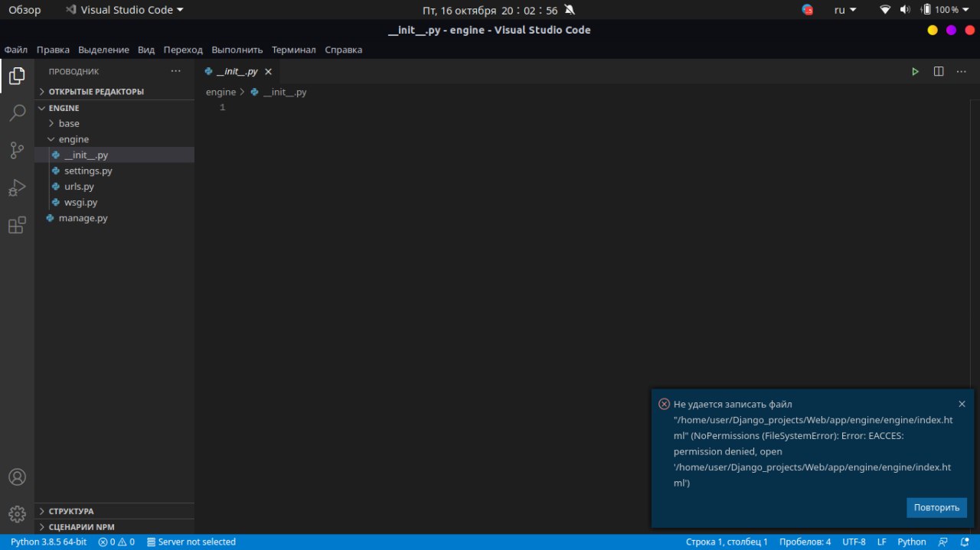The image size is (980, 550).
Task: Click Server not selected status item
Action: point(191,542)
